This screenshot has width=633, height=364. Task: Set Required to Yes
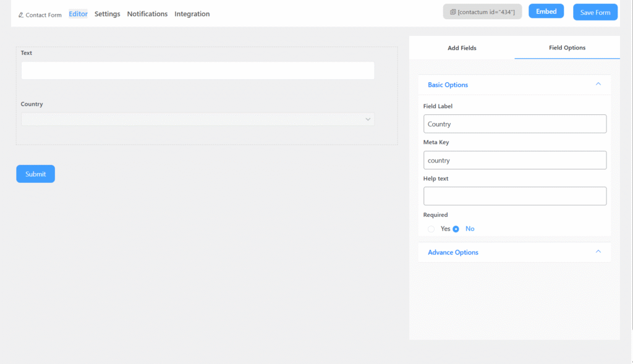[x=431, y=229]
